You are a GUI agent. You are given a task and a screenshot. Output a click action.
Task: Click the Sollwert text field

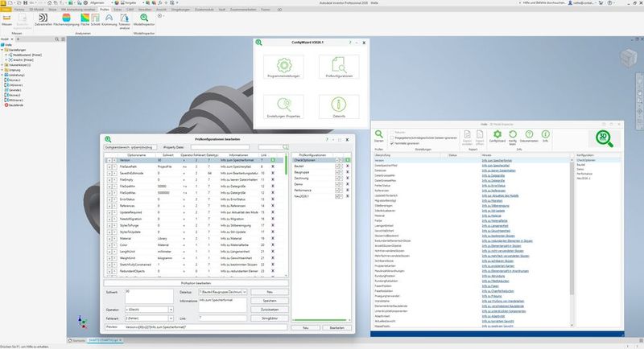(x=149, y=296)
